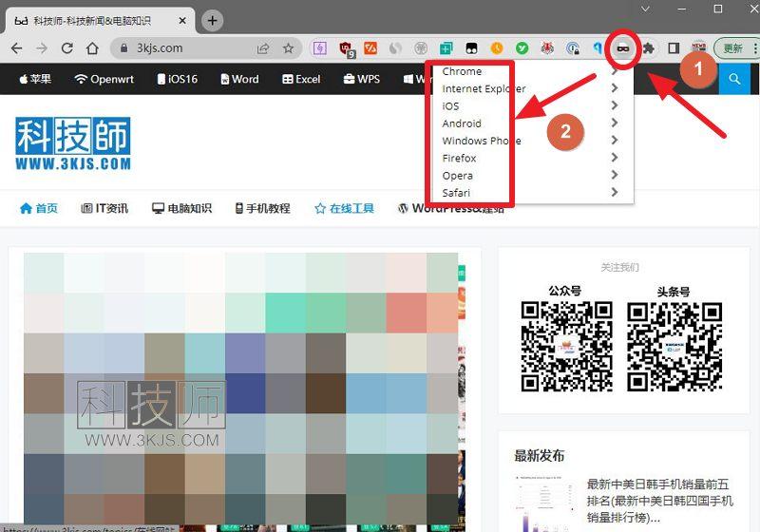
Task: Click the 科技師 site logo
Action: [x=73, y=143]
